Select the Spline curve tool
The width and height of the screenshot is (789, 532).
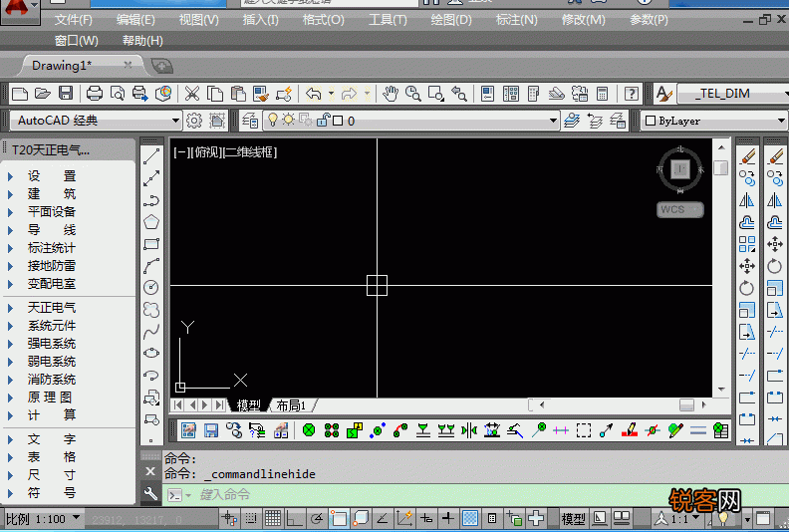151,331
